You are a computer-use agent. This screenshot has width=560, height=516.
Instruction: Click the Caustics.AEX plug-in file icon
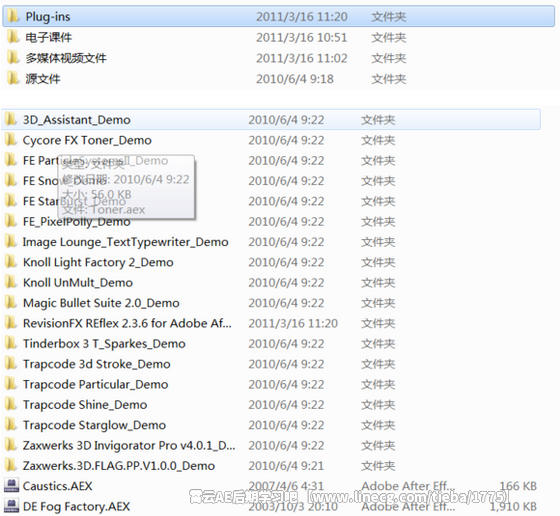point(11,485)
